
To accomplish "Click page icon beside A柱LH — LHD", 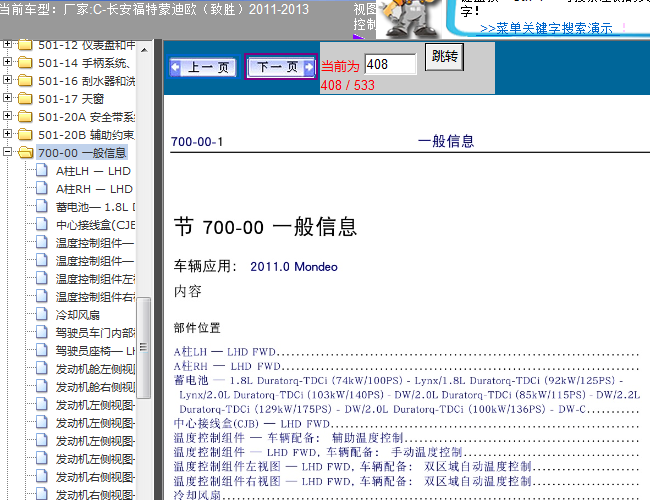I will pos(41,170).
